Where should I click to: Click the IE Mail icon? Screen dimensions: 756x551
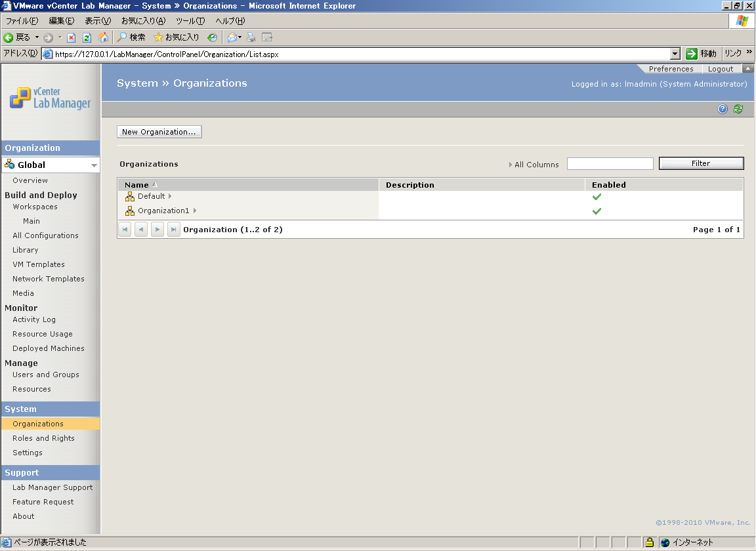232,37
